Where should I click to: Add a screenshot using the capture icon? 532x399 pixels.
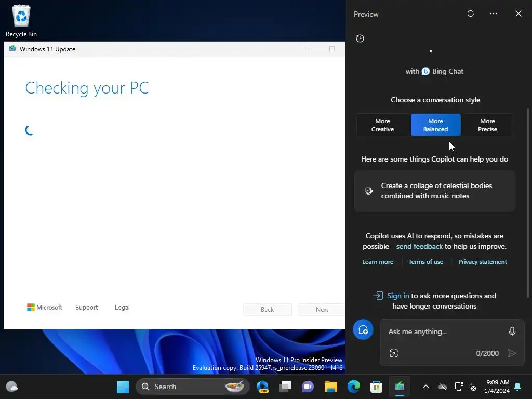(394, 353)
